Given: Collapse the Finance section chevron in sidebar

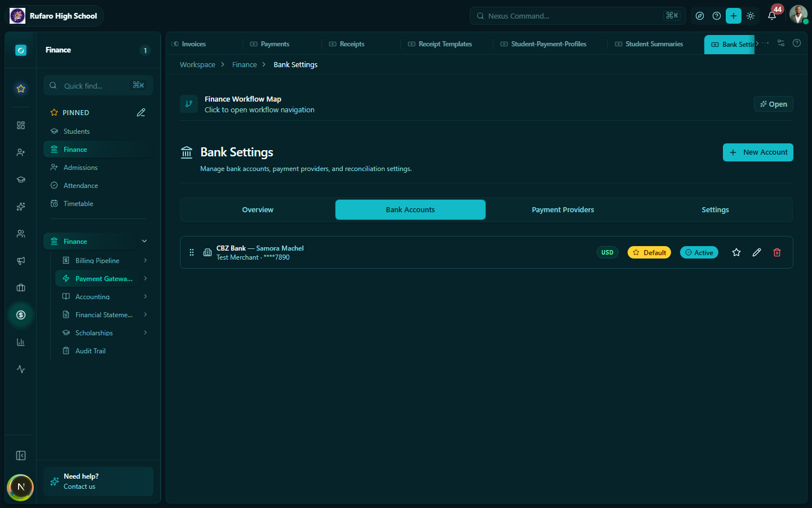Looking at the screenshot, I should click(144, 241).
